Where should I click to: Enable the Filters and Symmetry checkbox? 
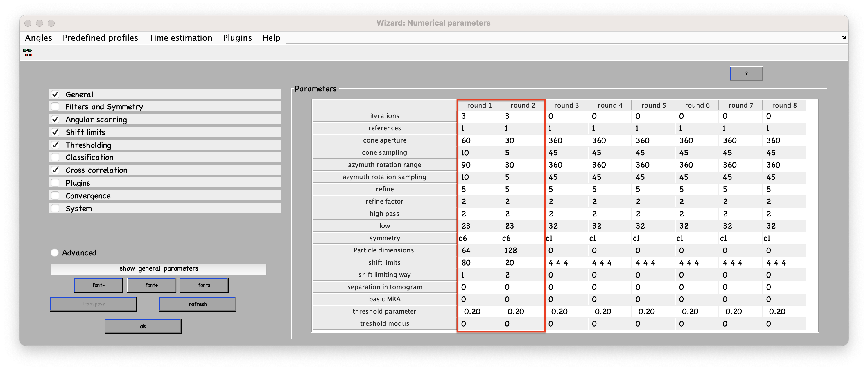click(x=55, y=106)
